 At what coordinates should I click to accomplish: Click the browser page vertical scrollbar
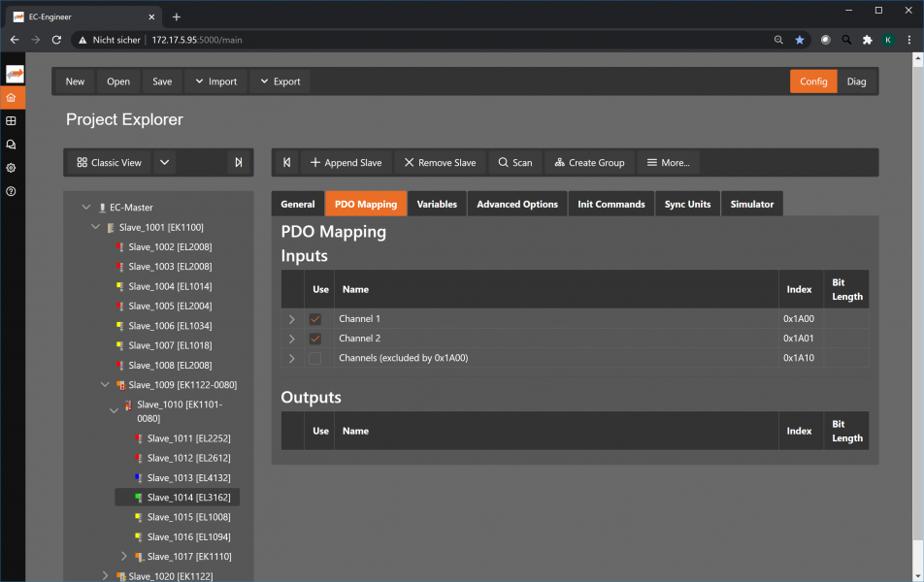point(917,291)
